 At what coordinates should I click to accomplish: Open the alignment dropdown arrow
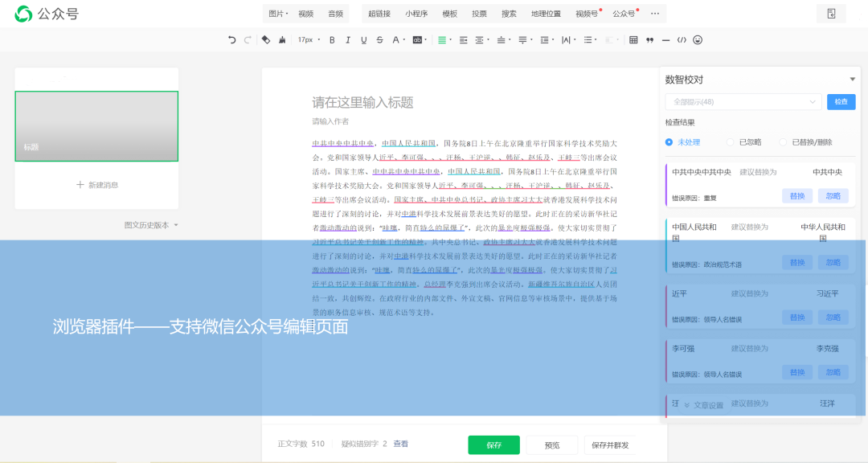(450, 40)
